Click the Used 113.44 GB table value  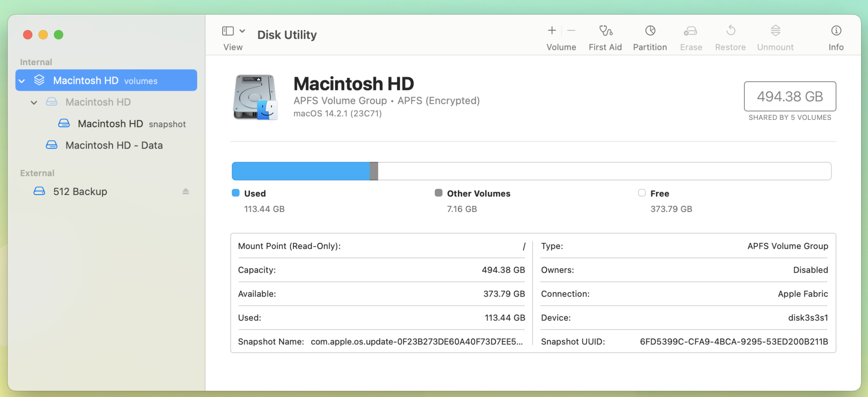pyautogui.click(x=505, y=318)
